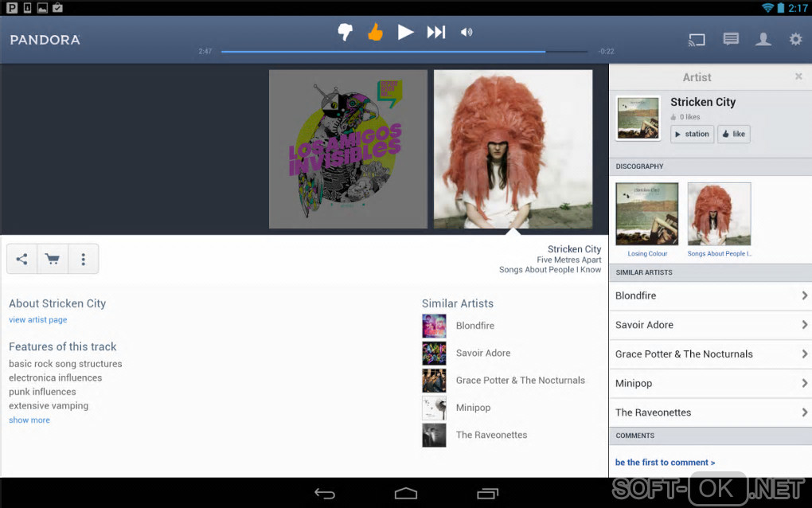Click the Stricken City artist thumbnail
812x508 pixels.
point(638,118)
